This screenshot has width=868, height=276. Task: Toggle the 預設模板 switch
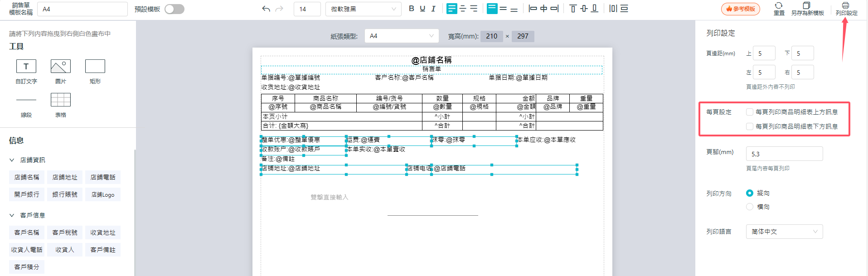pyautogui.click(x=175, y=9)
